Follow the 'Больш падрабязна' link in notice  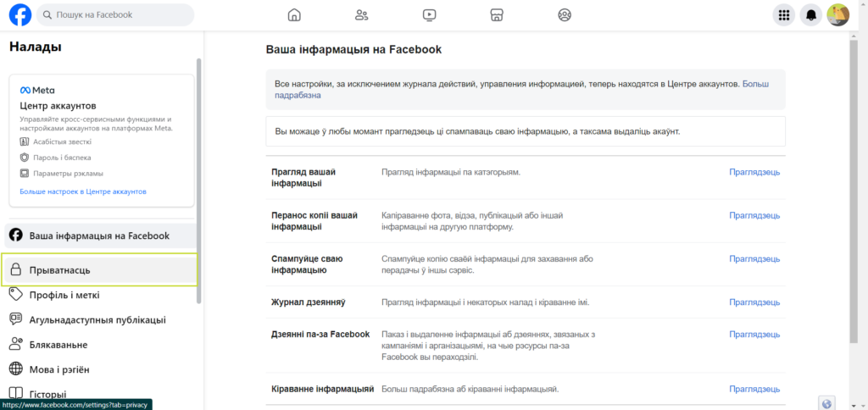[x=522, y=90]
